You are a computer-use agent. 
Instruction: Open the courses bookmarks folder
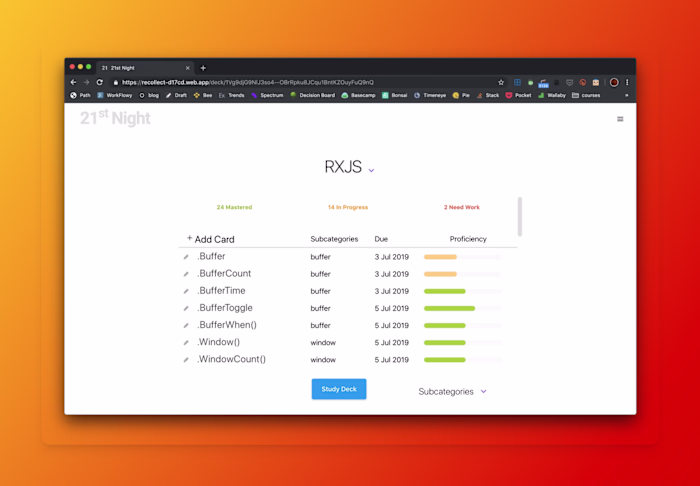point(586,96)
